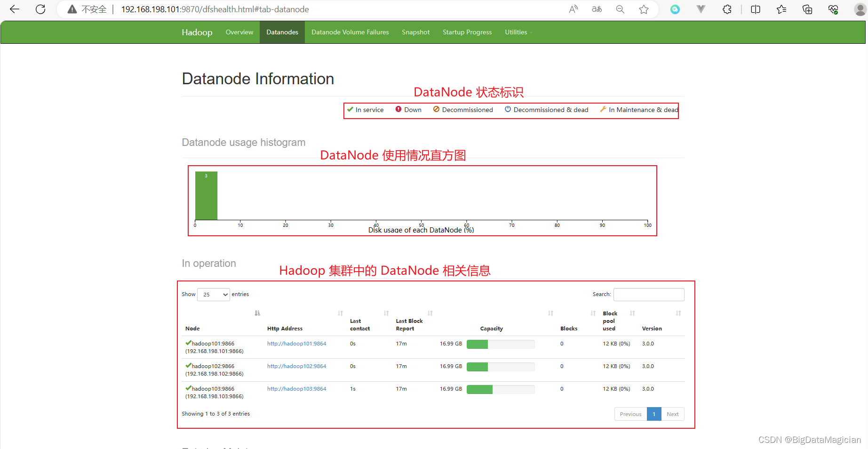Click 'Decommissioned & dead' legend label

click(x=551, y=110)
